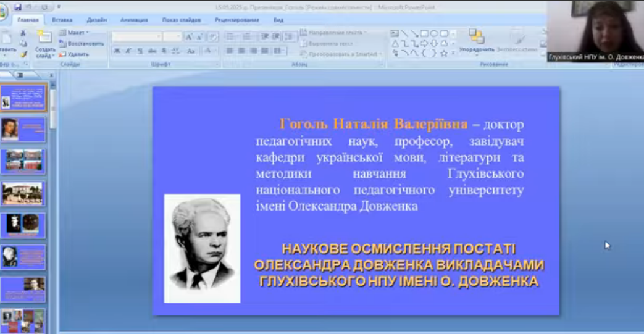
Task: Toggle Center text alignment
Action: pos(241,51)
